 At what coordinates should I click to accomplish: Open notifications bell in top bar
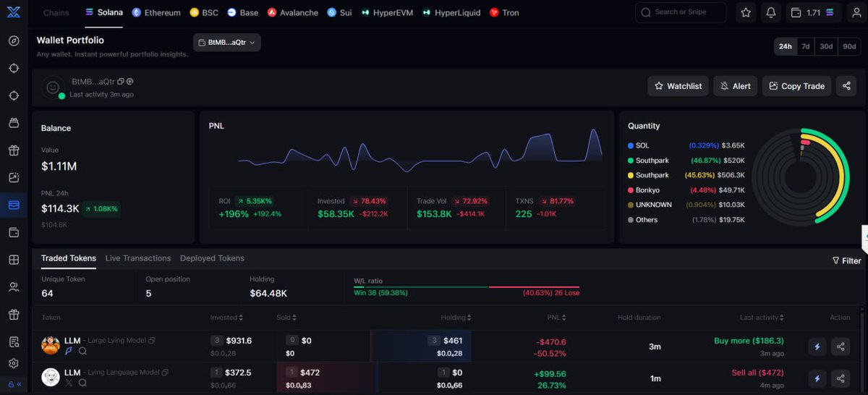point(771,12)
